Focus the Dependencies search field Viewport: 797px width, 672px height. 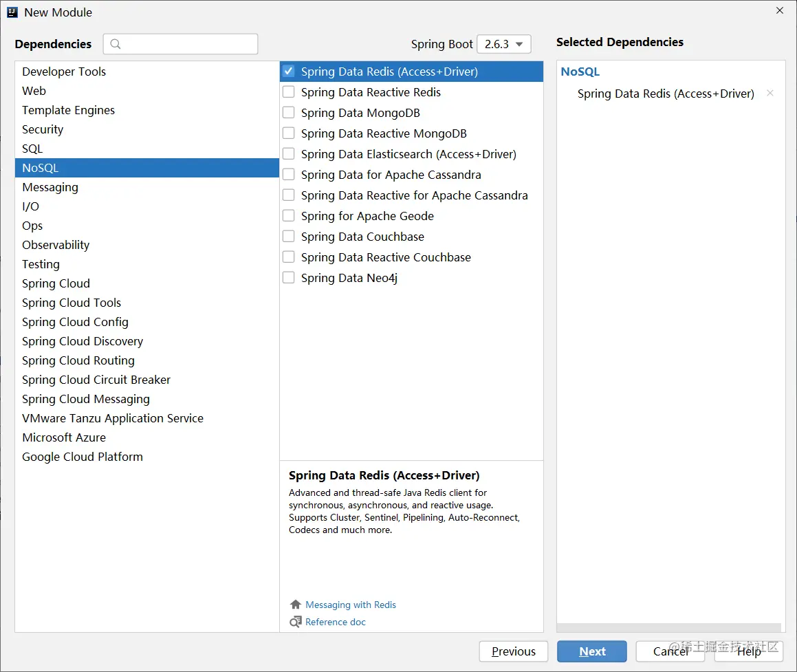pyautogui.click(x=180, y=44)
